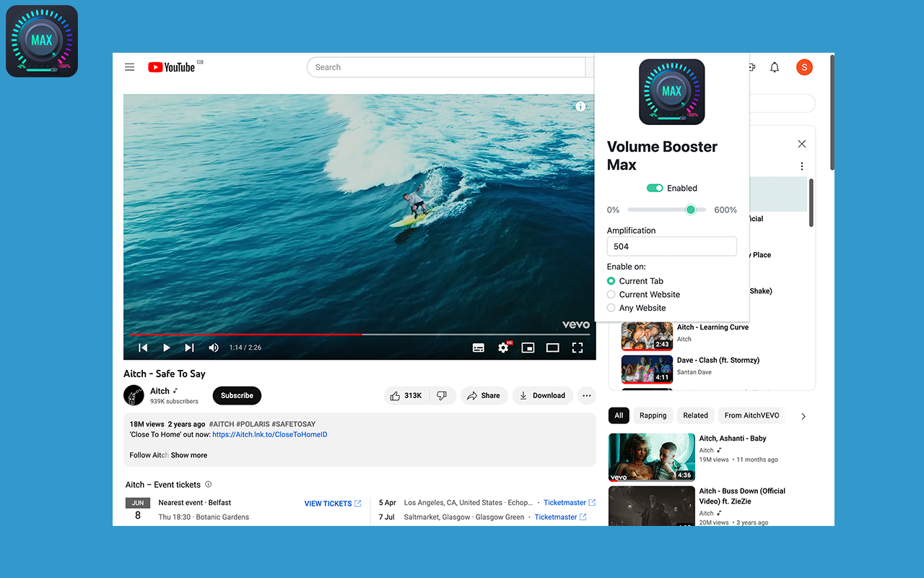The height and width of the screenshot is (578, 924).
Task: Open Aitch - Learning Curve thumbnail
Action: click(x=648, y=335)
